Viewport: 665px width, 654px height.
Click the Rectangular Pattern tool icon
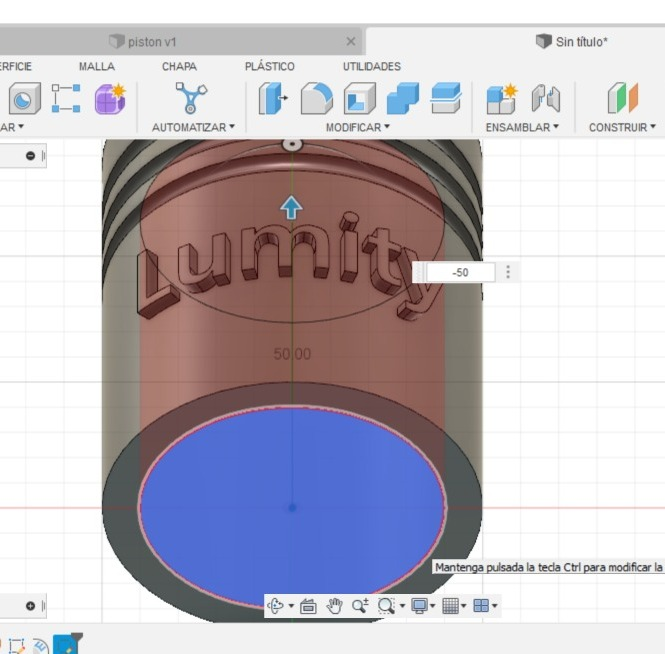click(66, 98)
